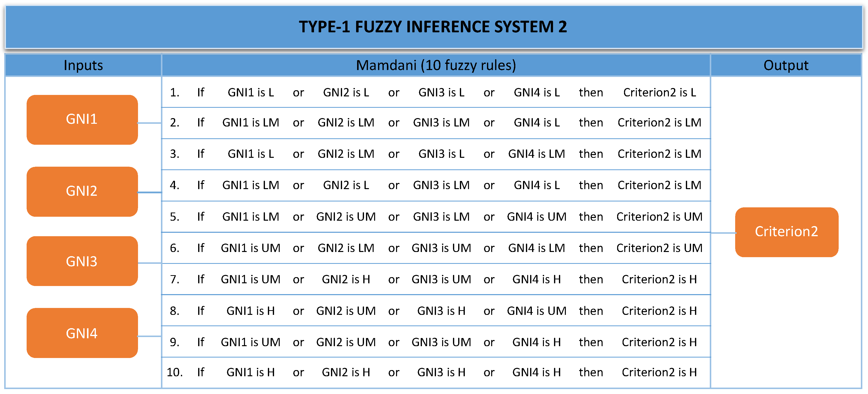Viewport: 868px width, 394px height.
Task: Select the Mamdani (10 fuzzy rules) header
Action: (x=436, y=65)
